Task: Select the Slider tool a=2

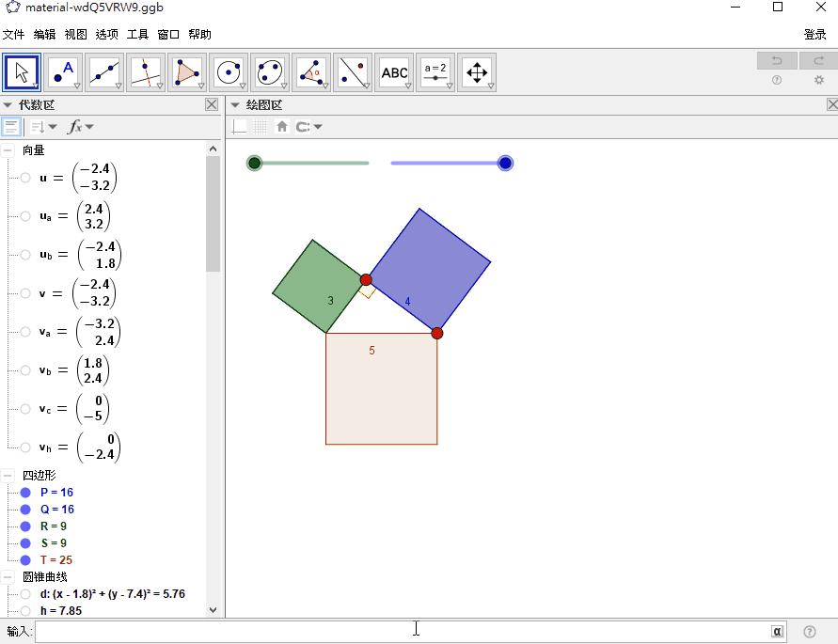Action: point(435,71)
